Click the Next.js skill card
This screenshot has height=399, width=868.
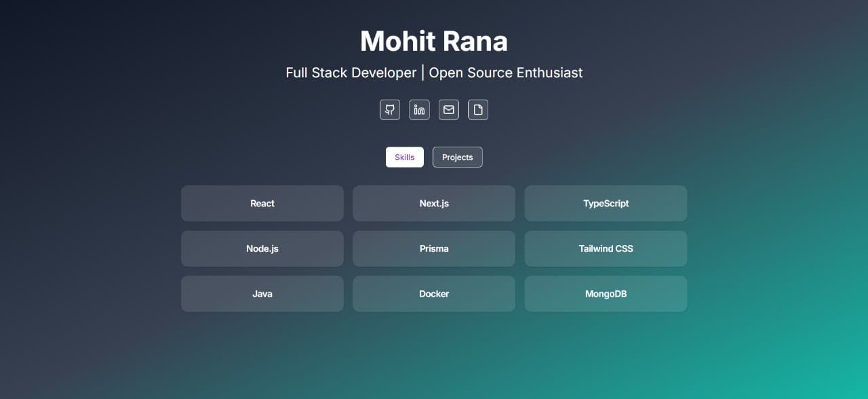coord(434,204)
